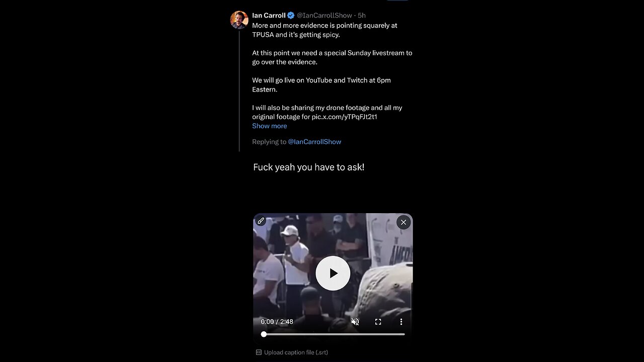Upload caption file (.srt)
This screenshot has width=644, height=362.
(296, 352)
